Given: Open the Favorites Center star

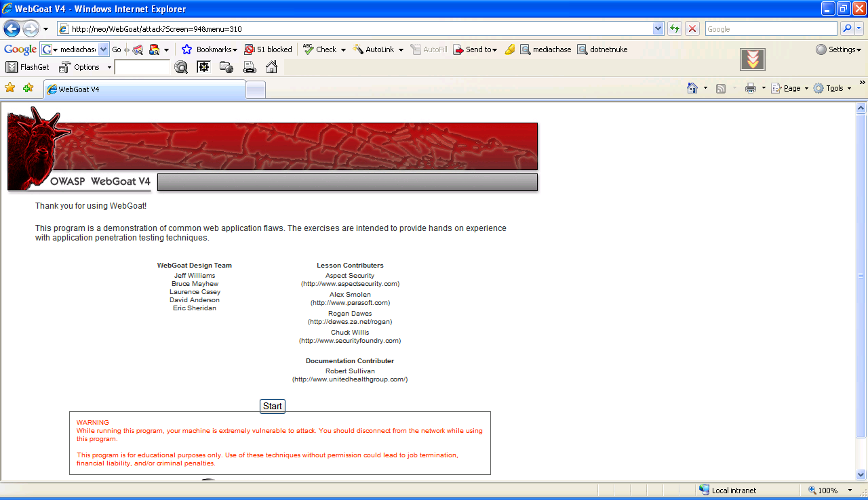Looking at the screenshot, I should coord(9,88).
